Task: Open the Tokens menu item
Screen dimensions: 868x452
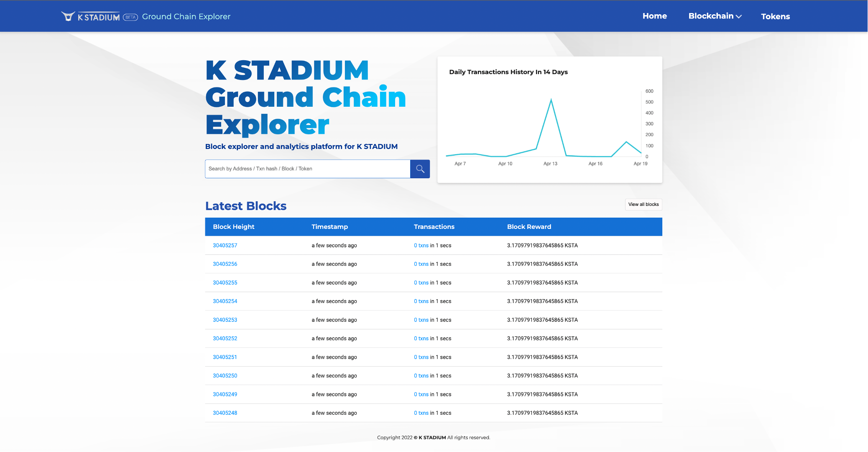Action: [775, 16]
